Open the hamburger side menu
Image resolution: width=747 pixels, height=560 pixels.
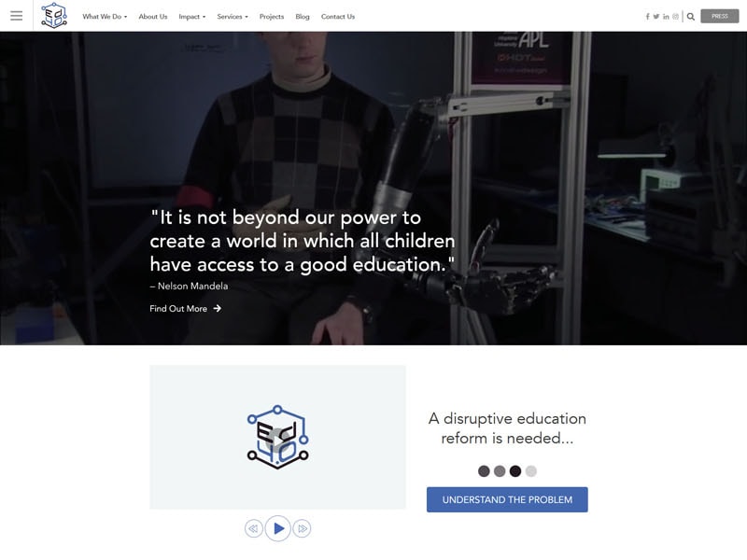[16, 16]
